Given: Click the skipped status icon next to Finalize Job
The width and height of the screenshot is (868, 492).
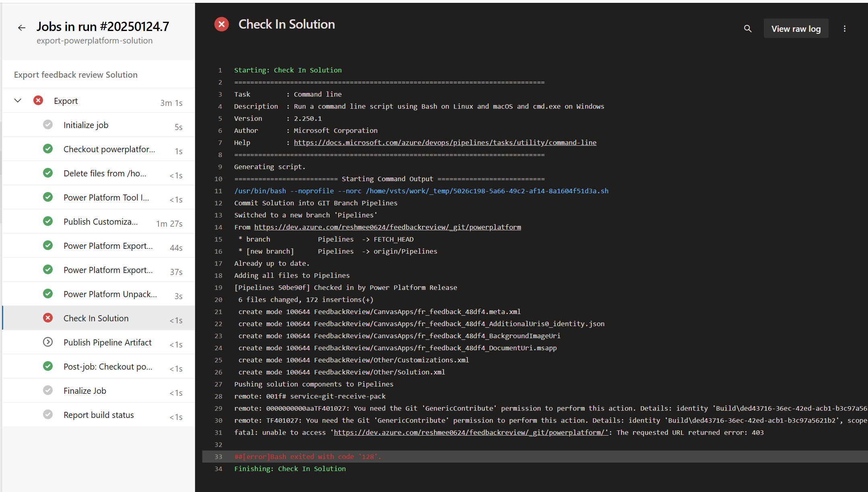Looking at the screenshot, I should [x=48, y=390].
